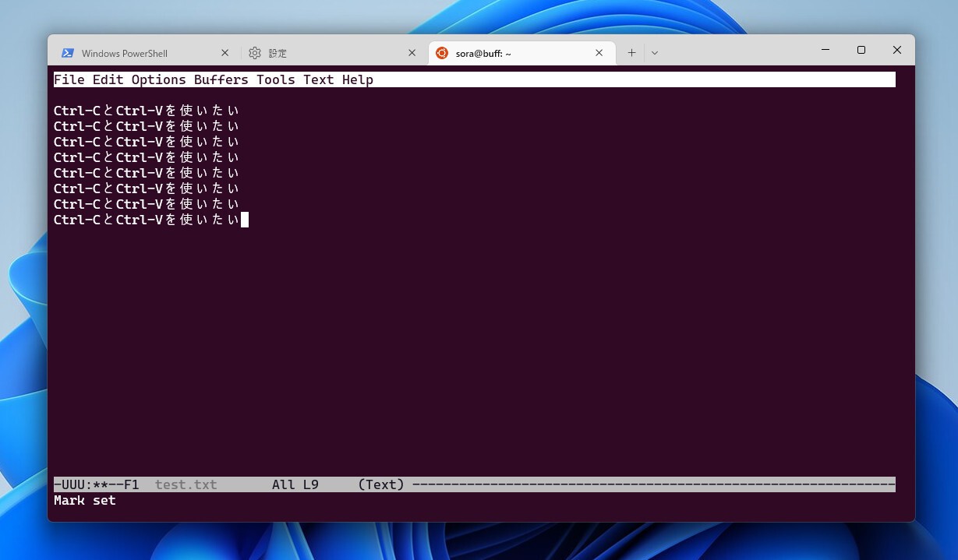Open the File menu in Emacs
Viewport: 958px width, 560px height.
[69, 79]
